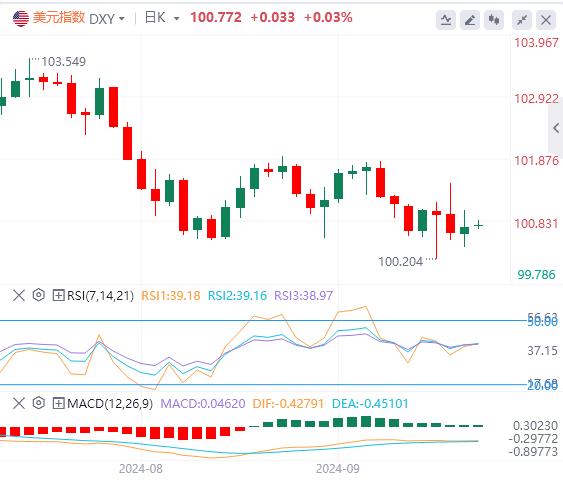This screenshot has height=481, width=563.
Task: Select the 2024-08 date axis label
Action: (141, 469)
